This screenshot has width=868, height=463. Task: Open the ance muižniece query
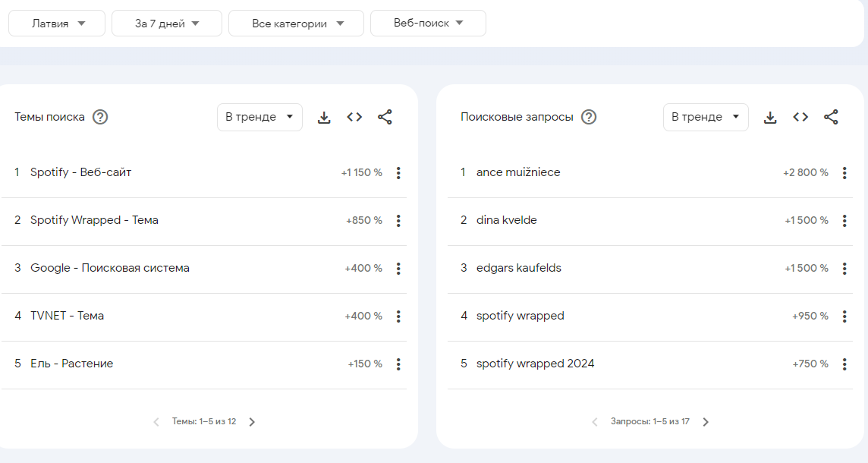[518, 172]
